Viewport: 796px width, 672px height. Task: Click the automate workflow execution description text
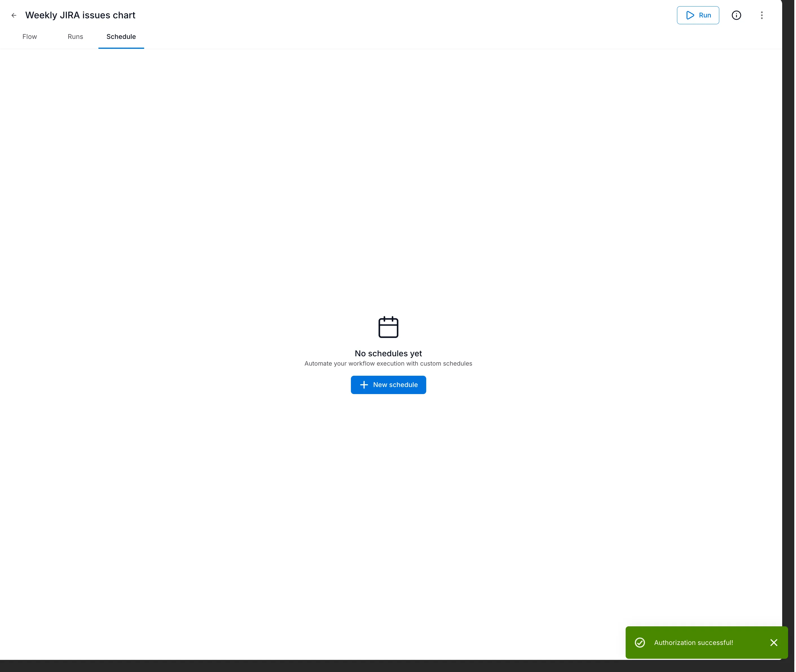[388, 363]
